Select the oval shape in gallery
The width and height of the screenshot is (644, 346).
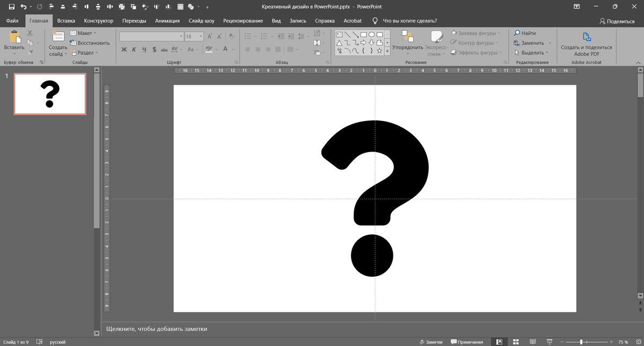pos(371,34)
